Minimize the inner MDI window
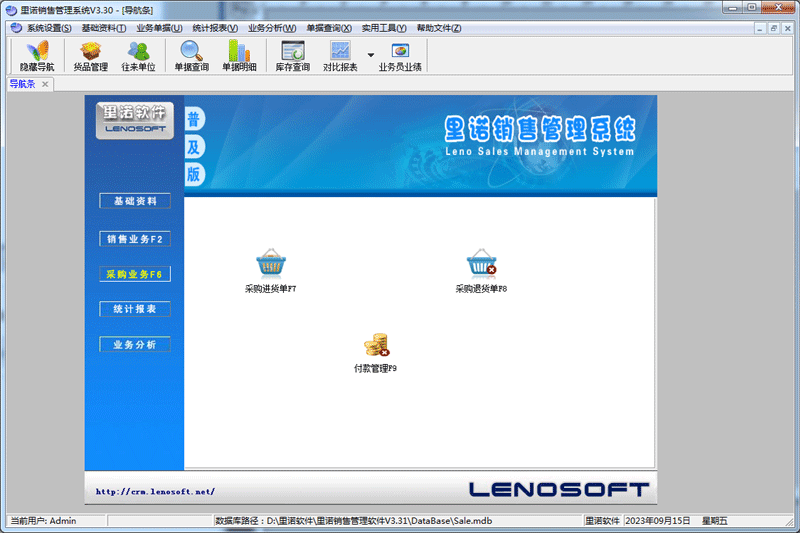This screenshot has width=800, height=533. [760, 29]
